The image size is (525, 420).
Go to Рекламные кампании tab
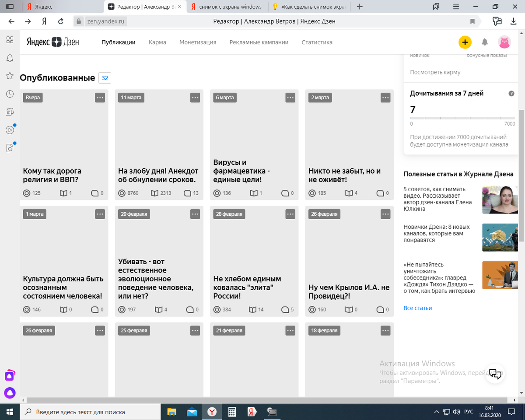259,42
